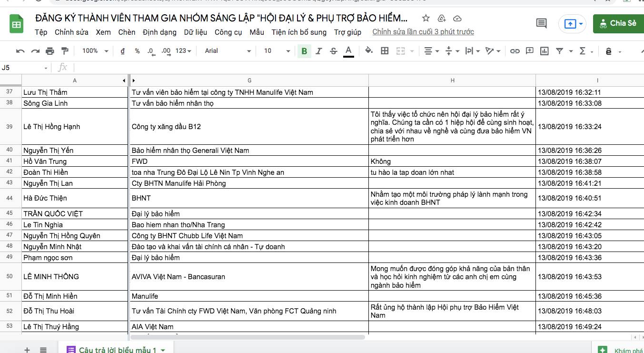Open Google Sheets home icon
Image resolution: width=644 pixels, height=353 pixels.
click(x=17, y=24)
